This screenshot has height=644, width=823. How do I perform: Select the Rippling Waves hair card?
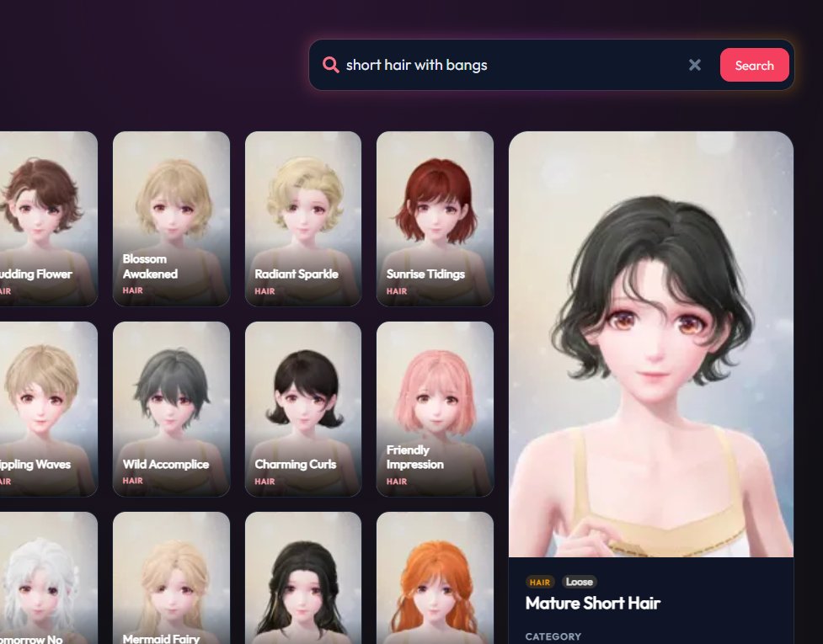pyautogui.click(x=48, y=409)
